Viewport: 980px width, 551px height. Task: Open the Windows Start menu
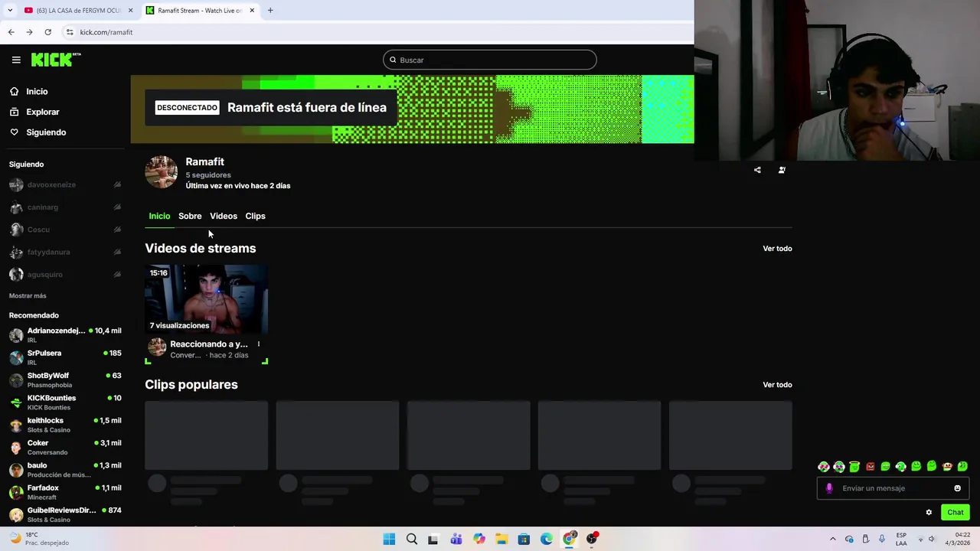click(x=389, y=539)
